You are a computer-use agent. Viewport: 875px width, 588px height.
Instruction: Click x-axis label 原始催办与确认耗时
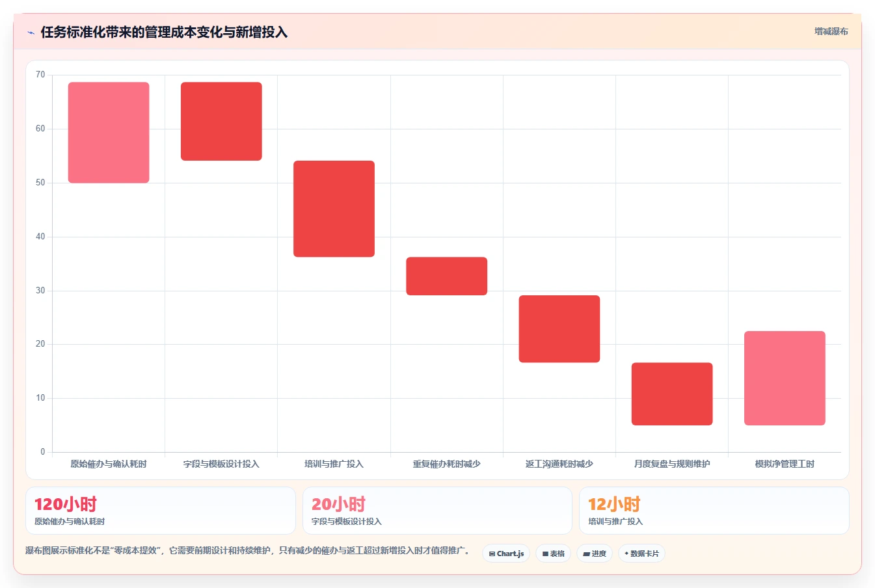109,464
